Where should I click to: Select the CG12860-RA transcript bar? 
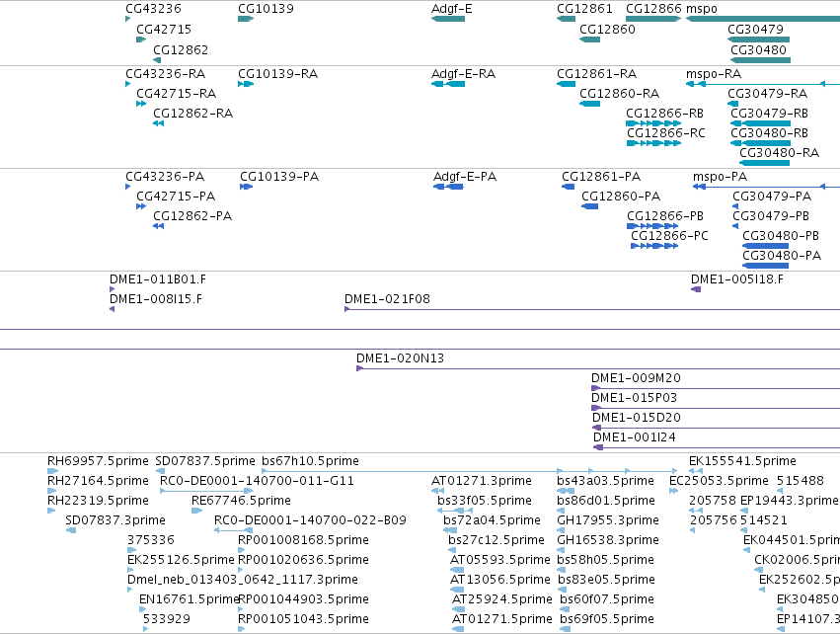point(589,104)
